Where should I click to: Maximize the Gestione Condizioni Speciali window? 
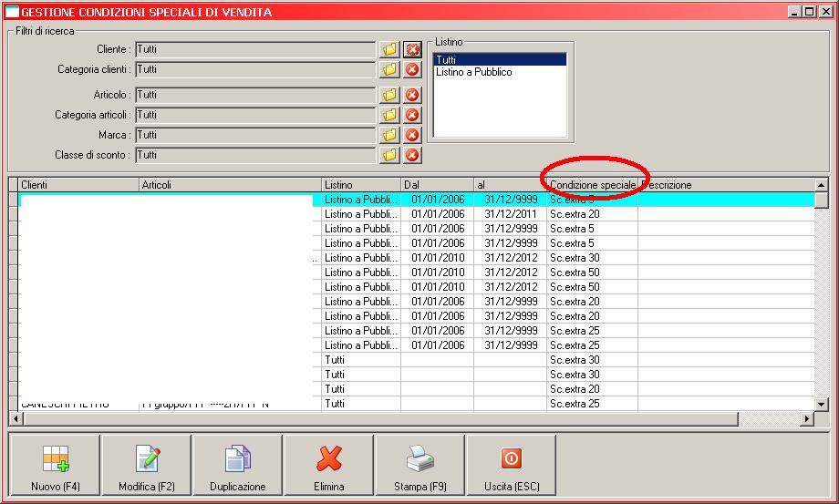[x=810, y=11]
